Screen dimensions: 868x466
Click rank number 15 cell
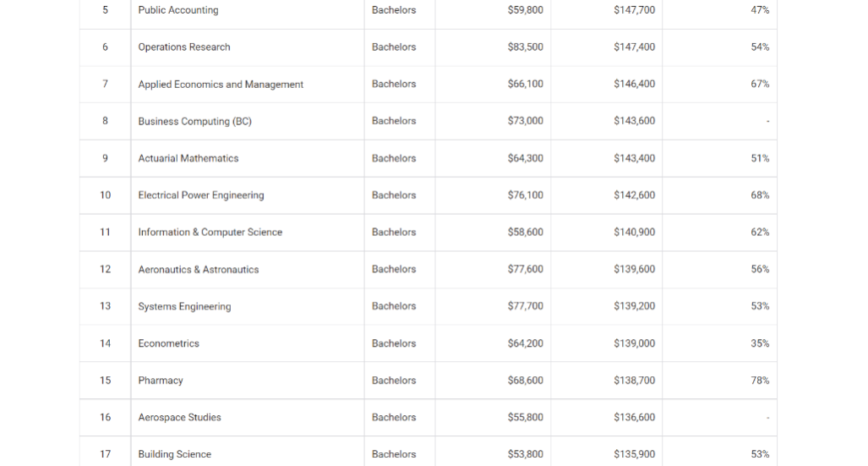point(105,380)
